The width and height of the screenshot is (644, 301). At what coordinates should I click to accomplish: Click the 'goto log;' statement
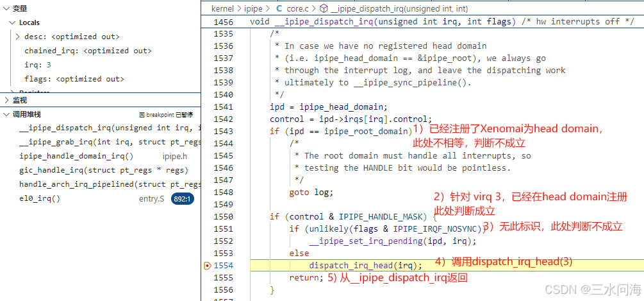(311, 193)
